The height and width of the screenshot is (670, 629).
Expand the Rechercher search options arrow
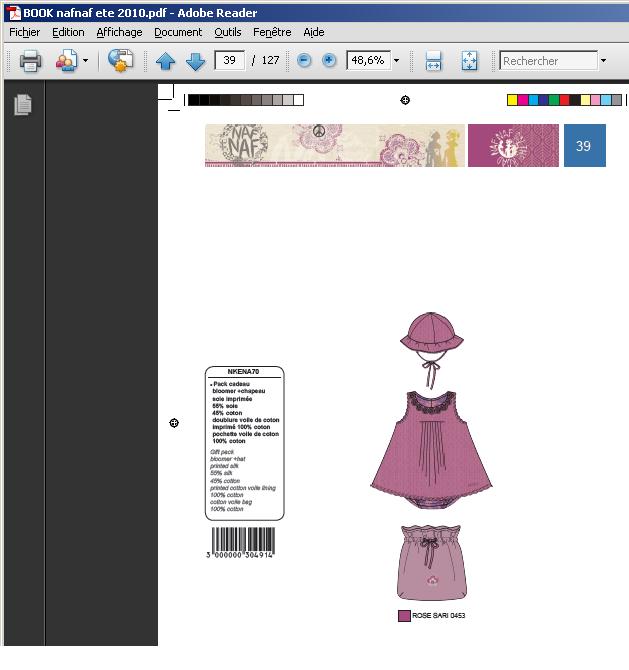point(603,61)
